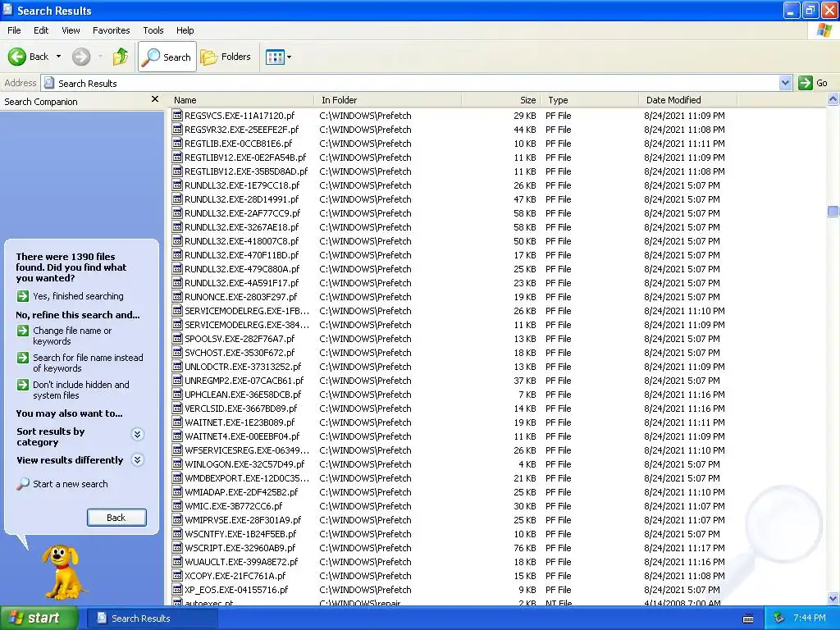Open the View menu
The height and width of the screenshot is (630, 840).
[x=71, y=30]
